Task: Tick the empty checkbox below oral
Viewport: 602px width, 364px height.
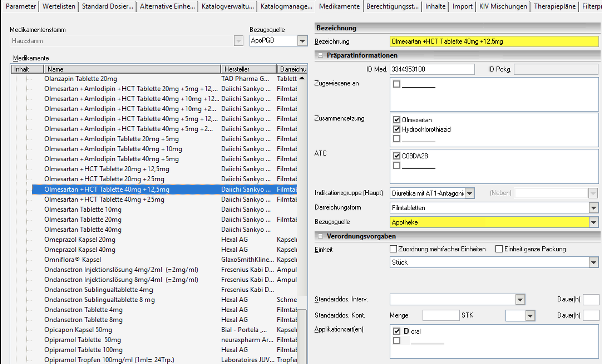Action: coord(397,341)
